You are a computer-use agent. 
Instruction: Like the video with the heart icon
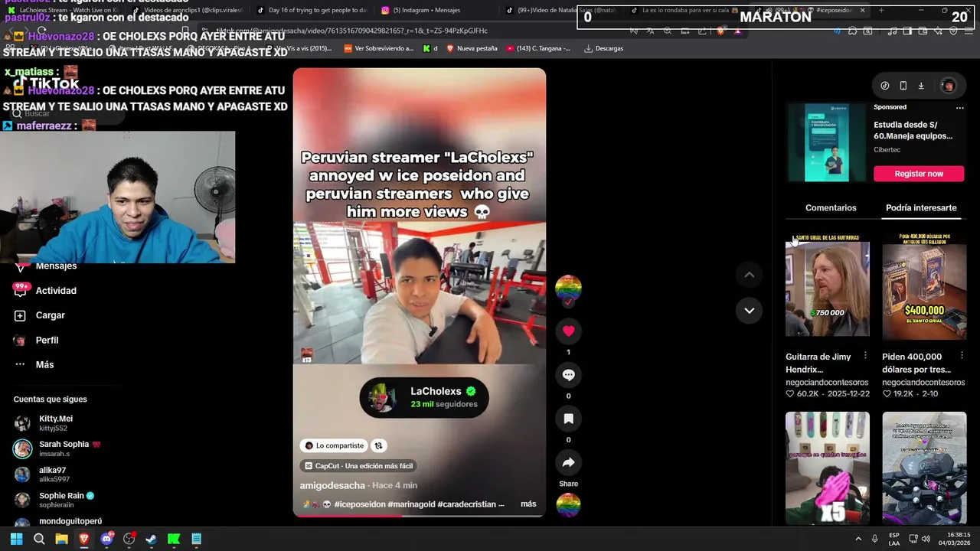click(x=568, y=331)
